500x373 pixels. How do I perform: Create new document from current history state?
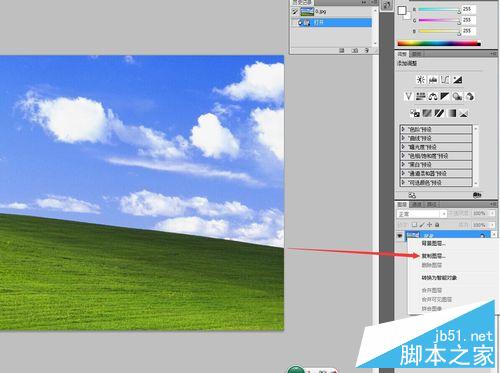[342, 50]
